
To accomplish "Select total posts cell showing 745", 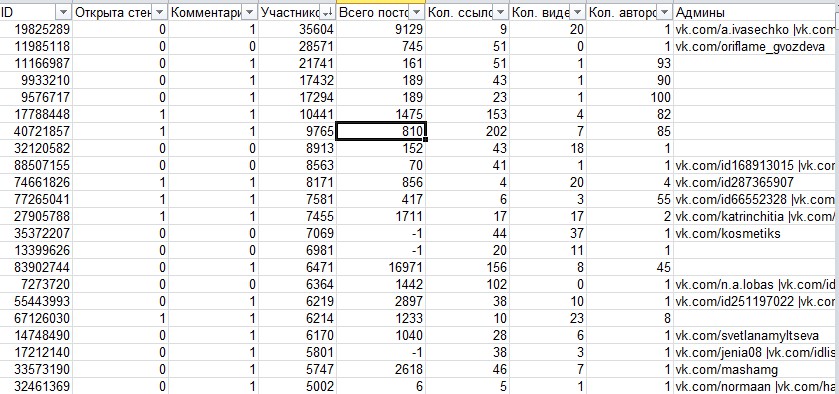I will point(381,47).
